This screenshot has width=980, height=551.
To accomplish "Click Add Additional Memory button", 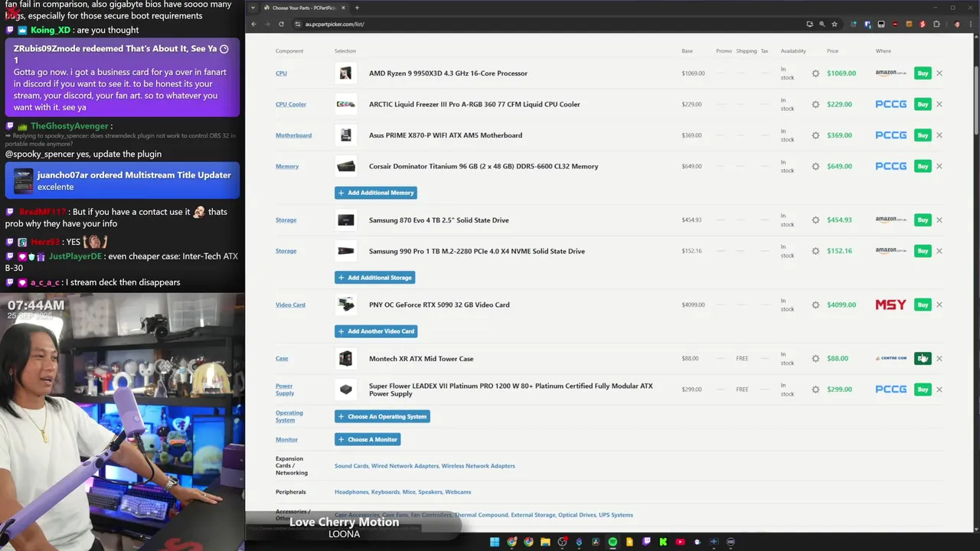I will 375,193.
